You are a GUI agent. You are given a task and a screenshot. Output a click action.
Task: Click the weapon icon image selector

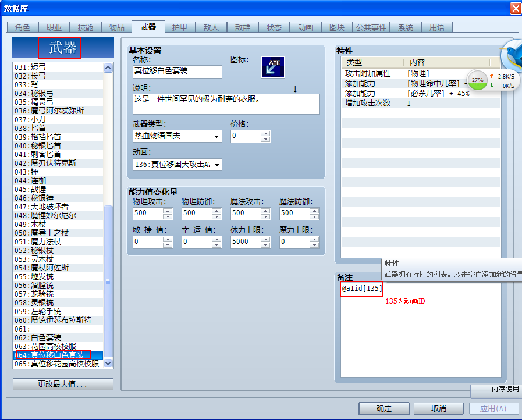[x=273, y=67]
